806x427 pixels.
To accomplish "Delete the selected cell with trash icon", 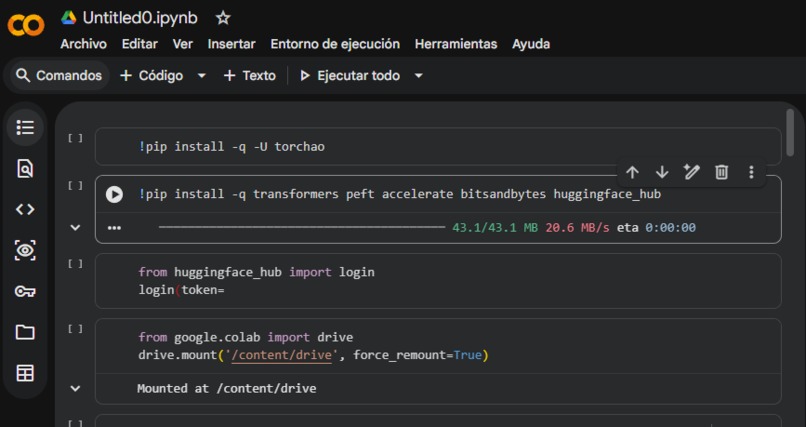I will coord(722,172).
